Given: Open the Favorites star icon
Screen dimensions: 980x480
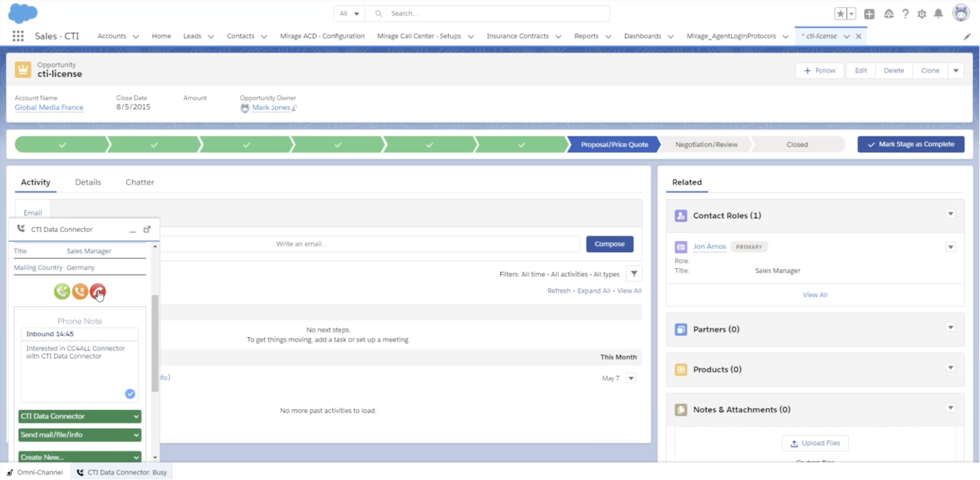Looking at the screenshot, I should [840, 14].
